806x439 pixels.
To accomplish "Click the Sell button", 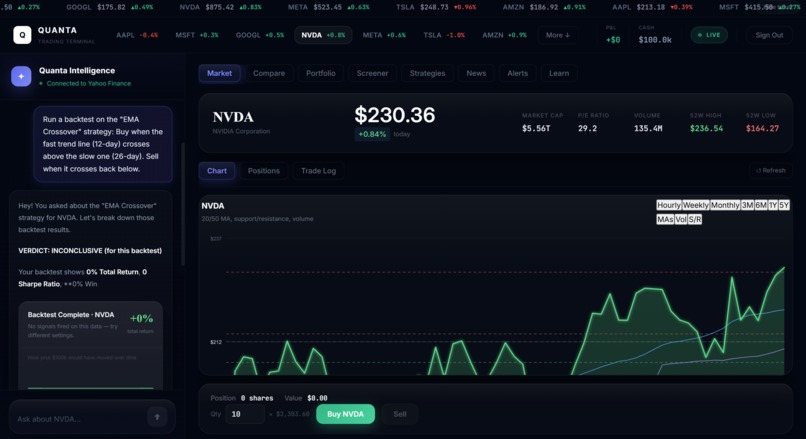I will tap(400, 414).
